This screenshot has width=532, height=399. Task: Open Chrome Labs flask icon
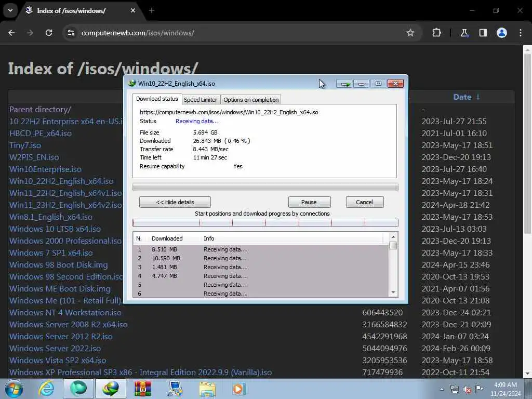(464, 33)
